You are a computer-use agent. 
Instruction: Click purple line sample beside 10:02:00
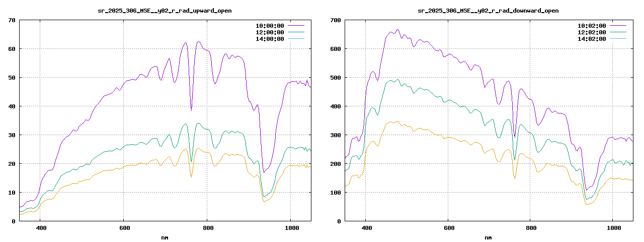(618, 26)
